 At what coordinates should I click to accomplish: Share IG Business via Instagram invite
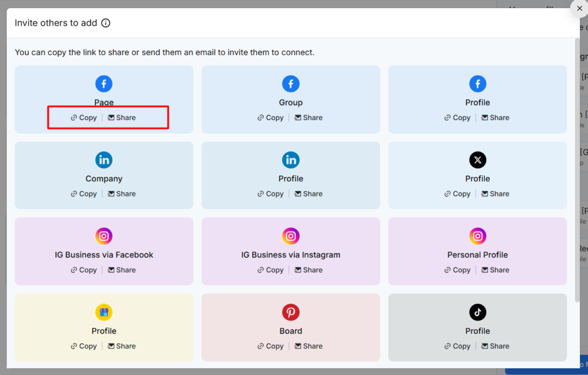308,270
